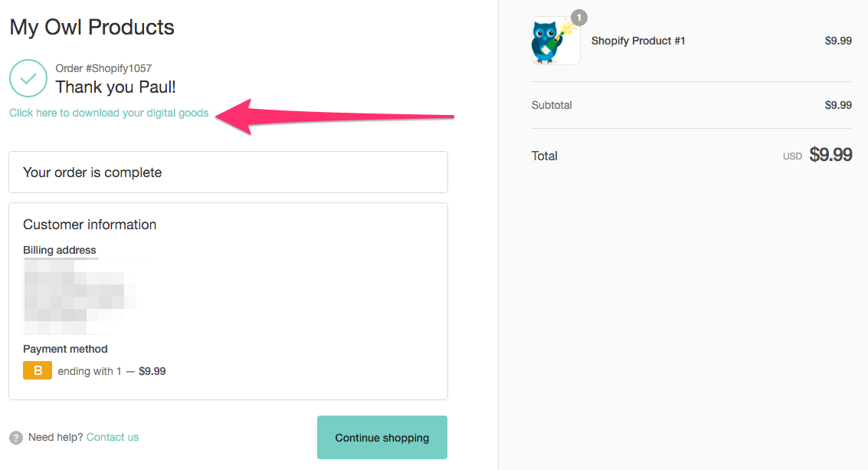
Task: Click the Thank you Paul! heading
Action: [x=116, y=87]
